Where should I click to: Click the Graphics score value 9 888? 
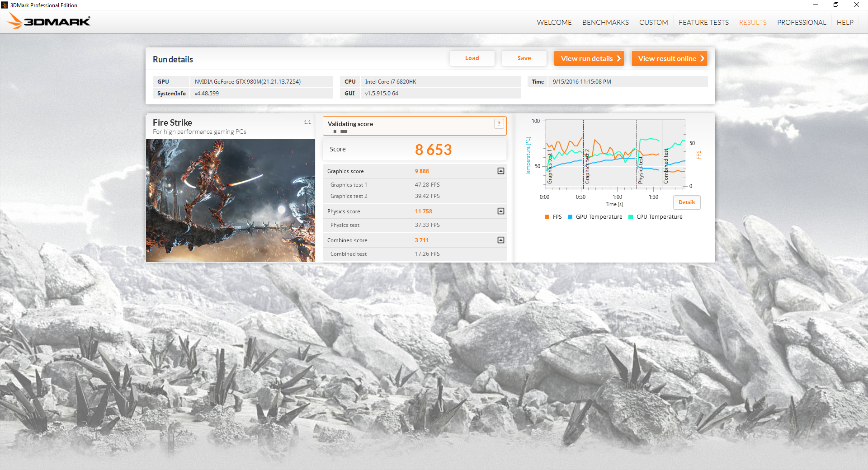click(422, 171)
